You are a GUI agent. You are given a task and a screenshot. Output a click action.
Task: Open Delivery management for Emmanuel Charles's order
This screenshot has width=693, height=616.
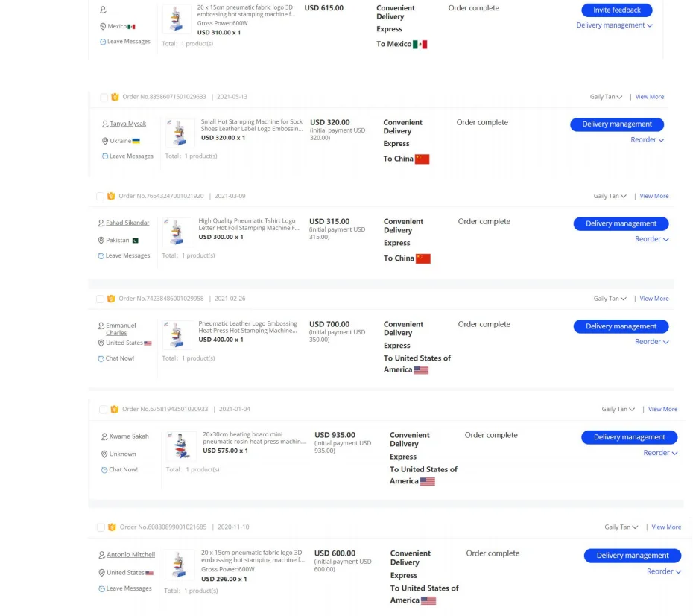pyautogui.click(x=621, y=326)
